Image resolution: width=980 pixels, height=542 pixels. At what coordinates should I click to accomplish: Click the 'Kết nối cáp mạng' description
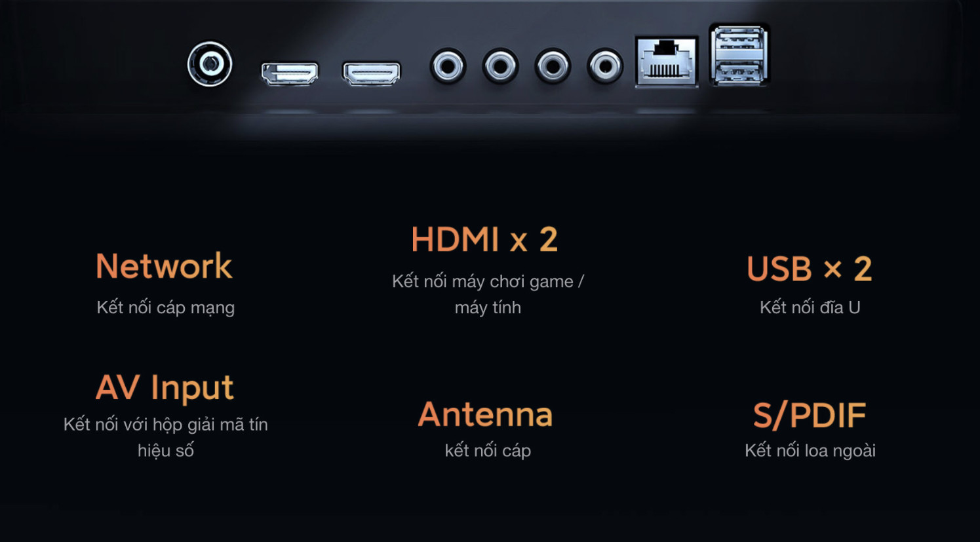(166, 307)
